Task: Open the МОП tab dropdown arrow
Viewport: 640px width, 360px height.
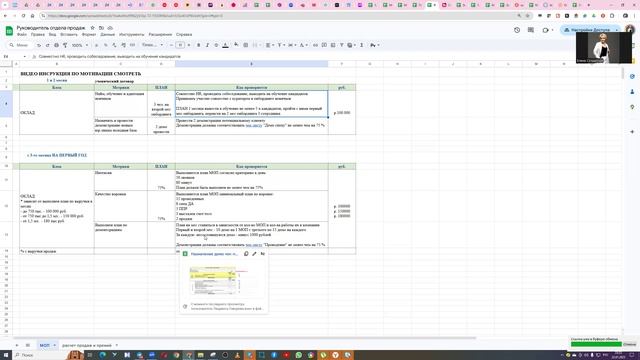Action: coord(54,345)
